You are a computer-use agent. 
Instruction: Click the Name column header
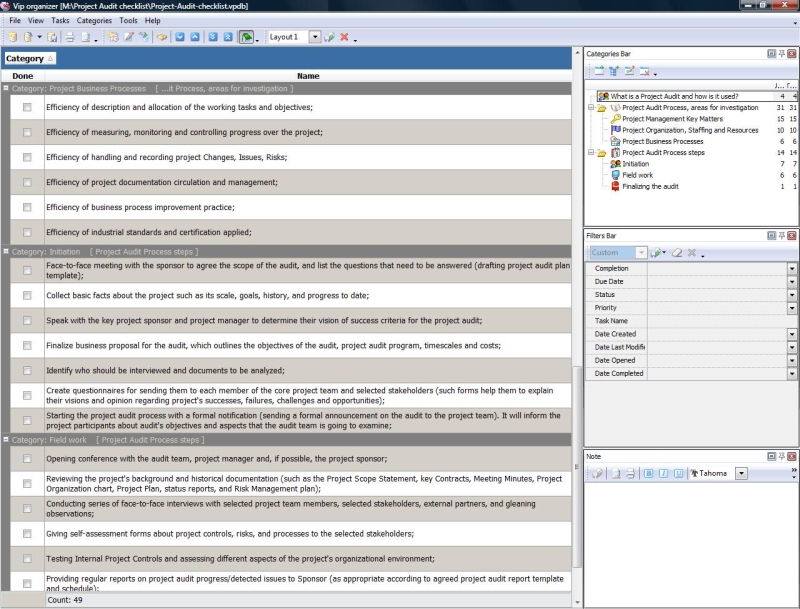click(308, 76)
